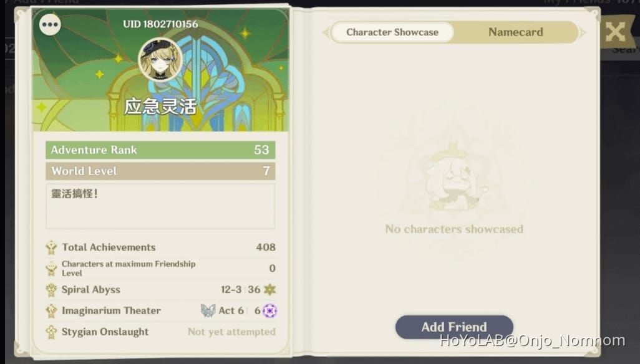The width and height of the screenshot is (640, 364).
Task: Click the left arrow beside Character Showcase
Action: tap(326, 32)
